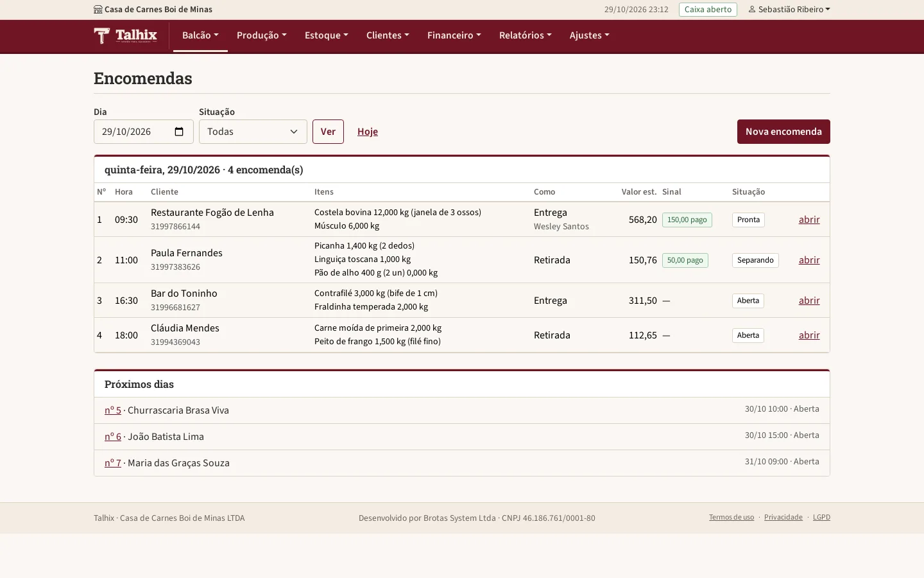Image resolution: width=924 pixels, height=578 pixels.
Task: Open the LGPD footer link
Action: 821,518
